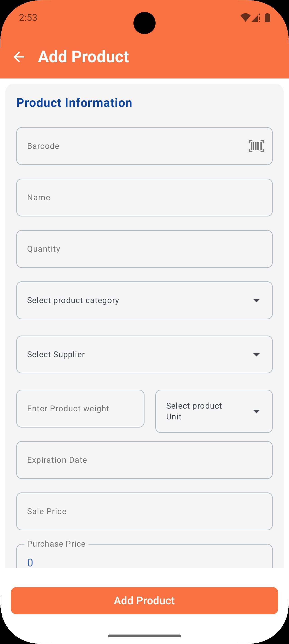Edit the Purchase Price field value

click(144, 560)
